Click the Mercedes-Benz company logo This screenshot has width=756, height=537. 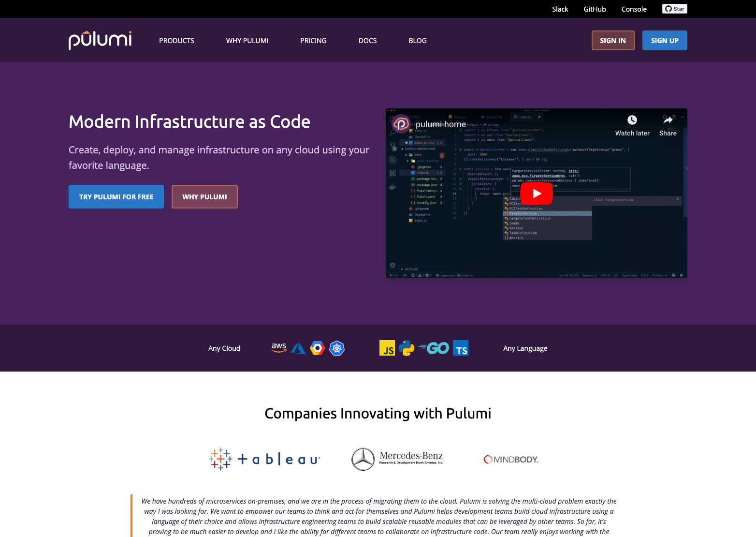[397, 459]
